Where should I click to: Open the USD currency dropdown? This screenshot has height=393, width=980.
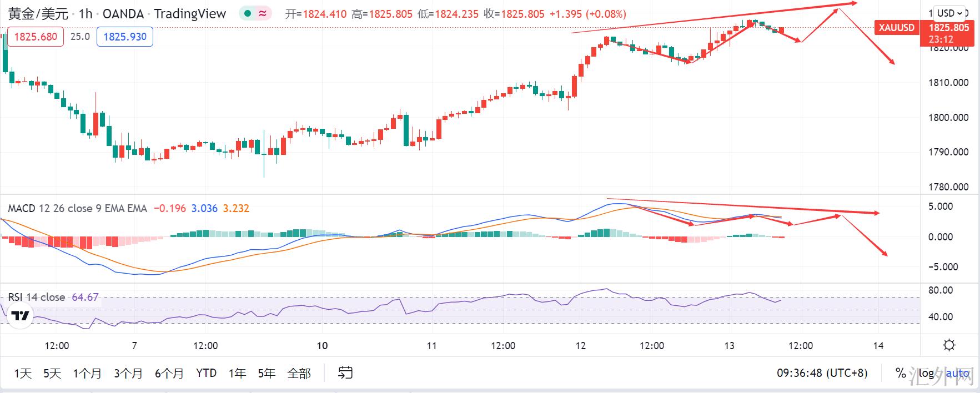click(949, 13)
